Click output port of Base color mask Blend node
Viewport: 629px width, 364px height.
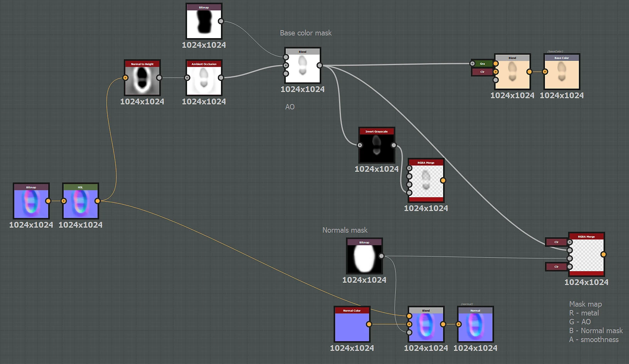(x=320, y=65)
